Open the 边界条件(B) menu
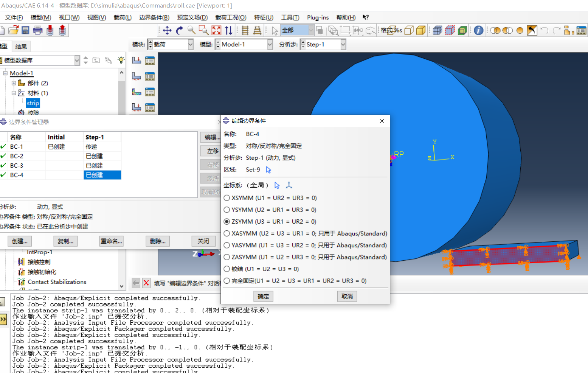Viewport: 588px width, 373px height. pos(154,17)
